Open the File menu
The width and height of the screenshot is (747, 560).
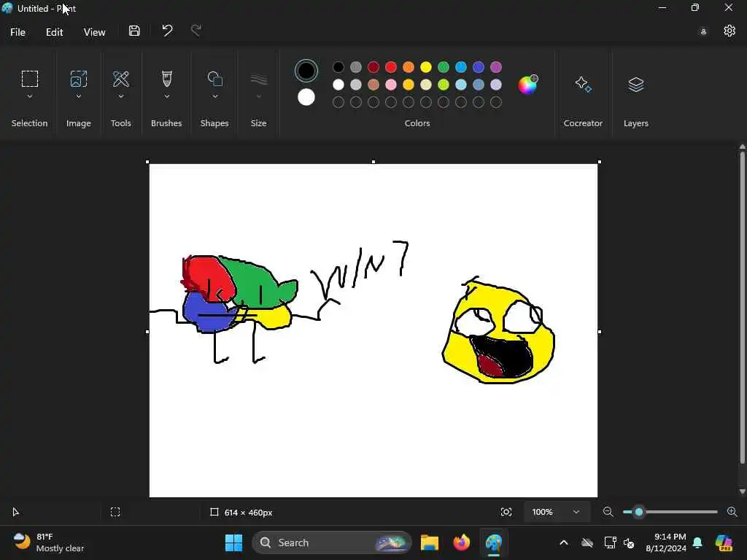[x=18, y=32]
